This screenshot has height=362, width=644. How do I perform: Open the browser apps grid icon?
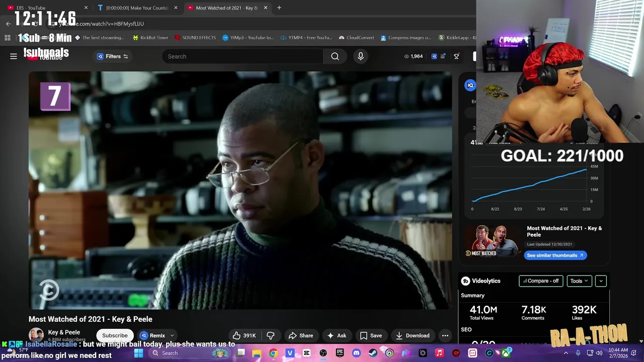coord(8,38)
